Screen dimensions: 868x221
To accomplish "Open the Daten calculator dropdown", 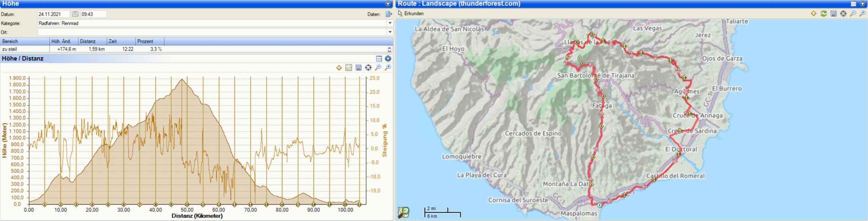I will [x=389, y=14].
